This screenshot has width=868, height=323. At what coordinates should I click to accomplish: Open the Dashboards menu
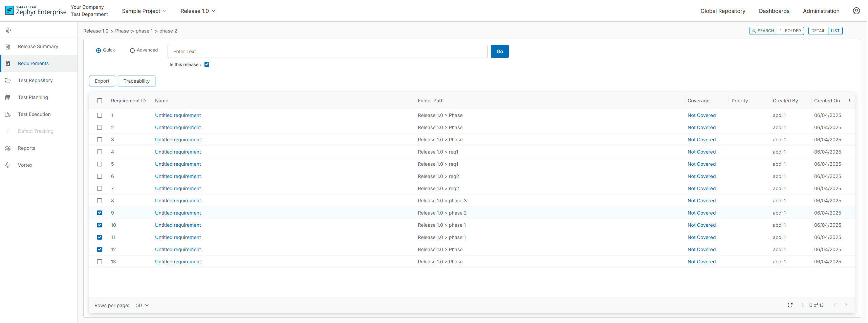pyautogui.click(x=774, y=11)
